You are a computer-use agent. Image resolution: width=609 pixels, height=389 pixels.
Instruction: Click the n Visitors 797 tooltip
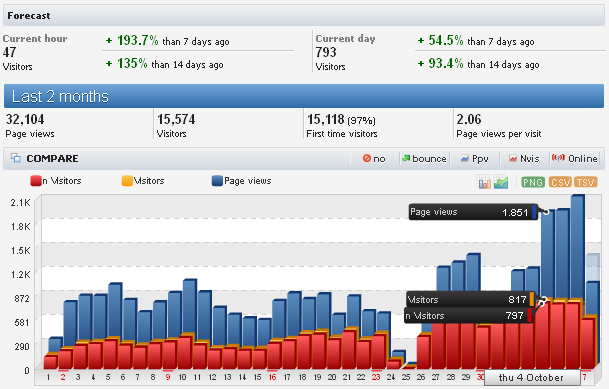point(468,315)
